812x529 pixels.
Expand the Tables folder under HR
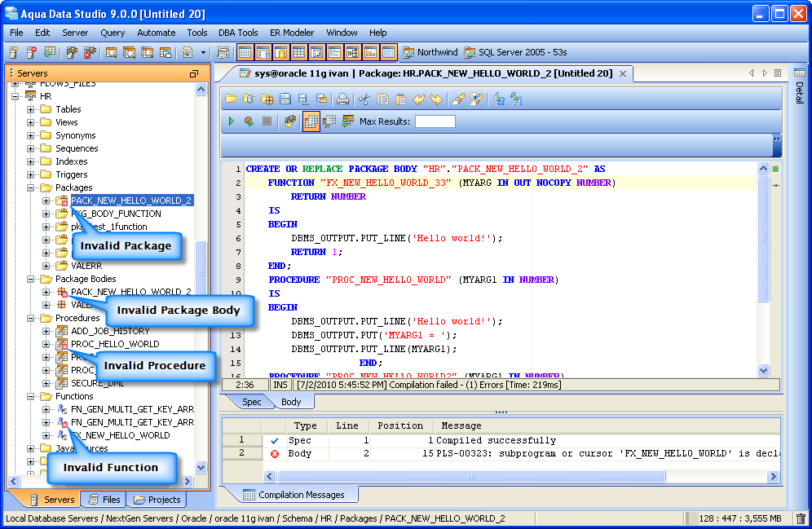31,109
